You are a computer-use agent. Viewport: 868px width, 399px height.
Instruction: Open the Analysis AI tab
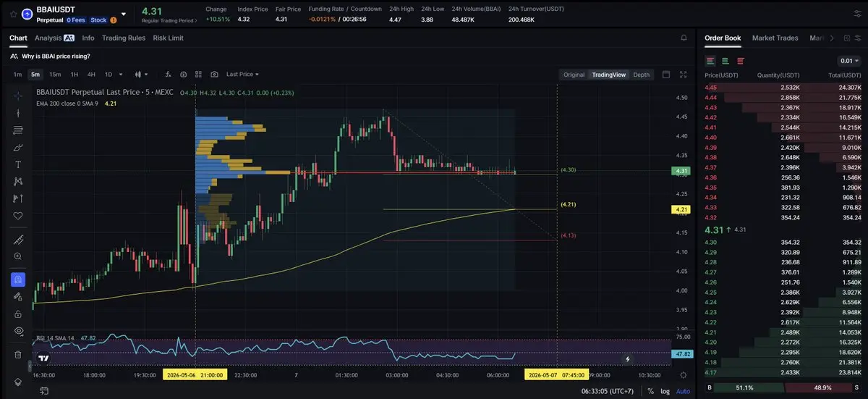pyautogui.click(x=54, y=38)
